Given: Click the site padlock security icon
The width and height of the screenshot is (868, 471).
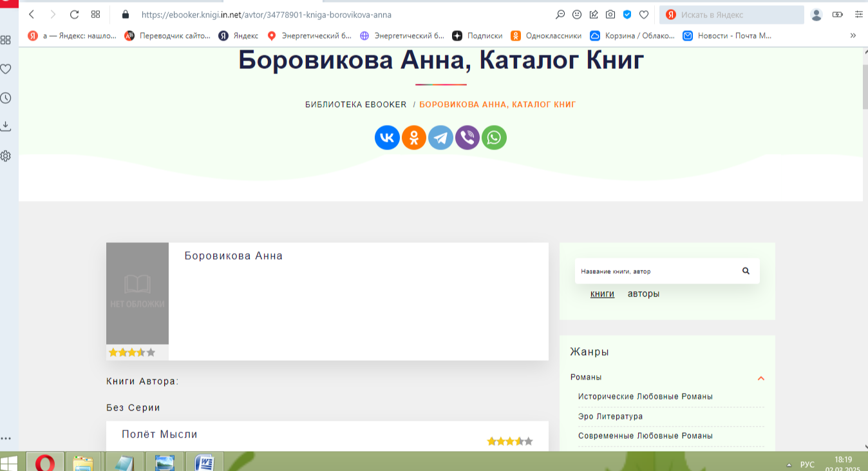Looking at the screenshot, I should 126,14.
